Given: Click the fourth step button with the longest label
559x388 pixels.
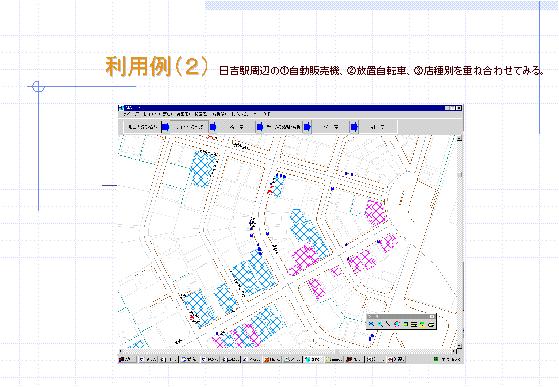Looking at the screenshot, I should pos(283,127).
